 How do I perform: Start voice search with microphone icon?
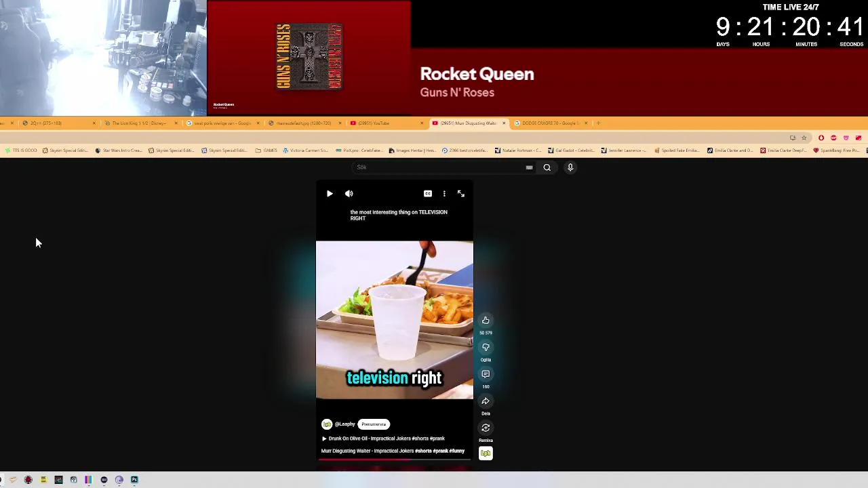[570, 167]
